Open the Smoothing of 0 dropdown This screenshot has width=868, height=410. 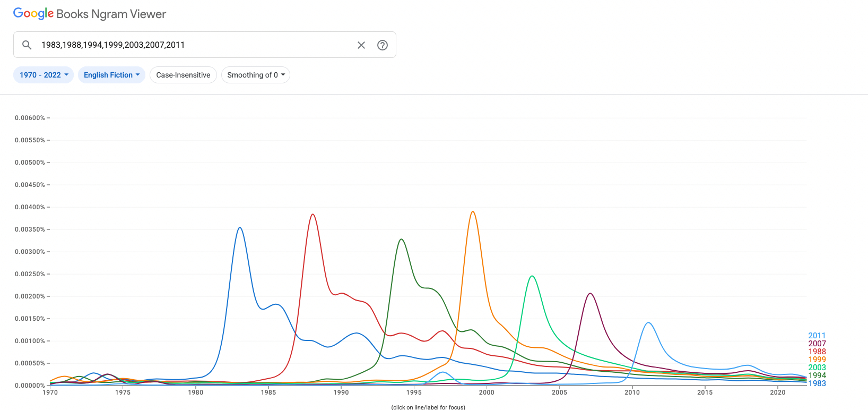click(x=256, y=75)
